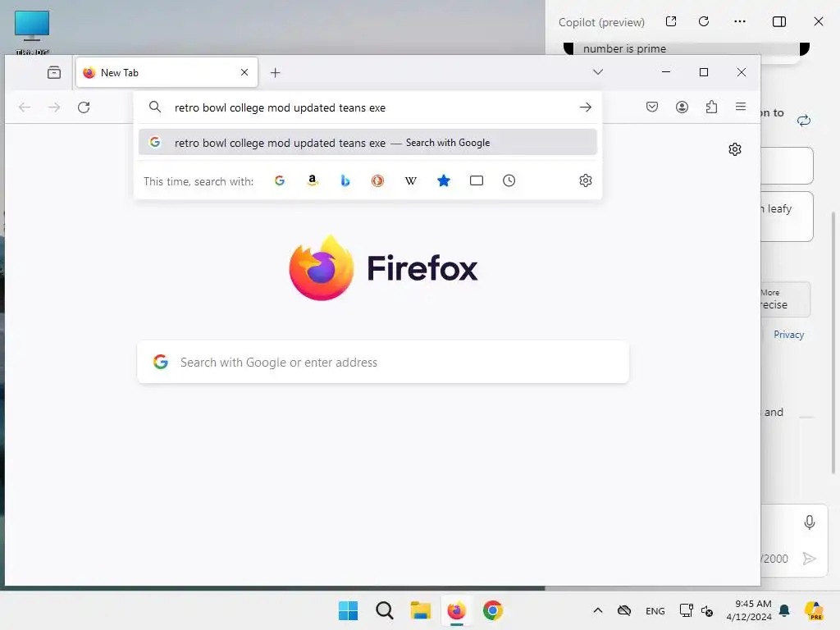Open the Firefox account icon

pyautogui.click(x=682, y=107)
